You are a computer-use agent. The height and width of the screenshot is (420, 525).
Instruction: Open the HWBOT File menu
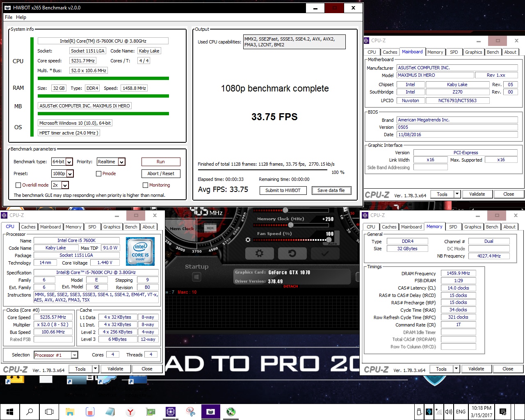[9, 17]
